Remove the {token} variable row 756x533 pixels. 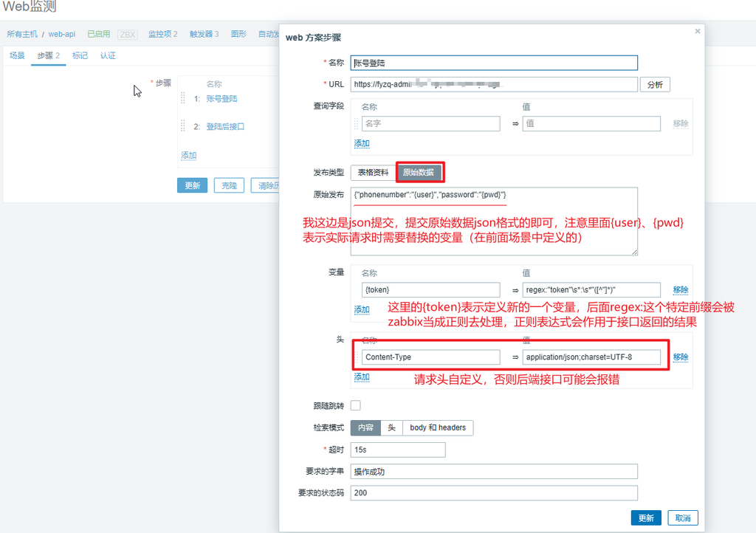tap(680, 290)
